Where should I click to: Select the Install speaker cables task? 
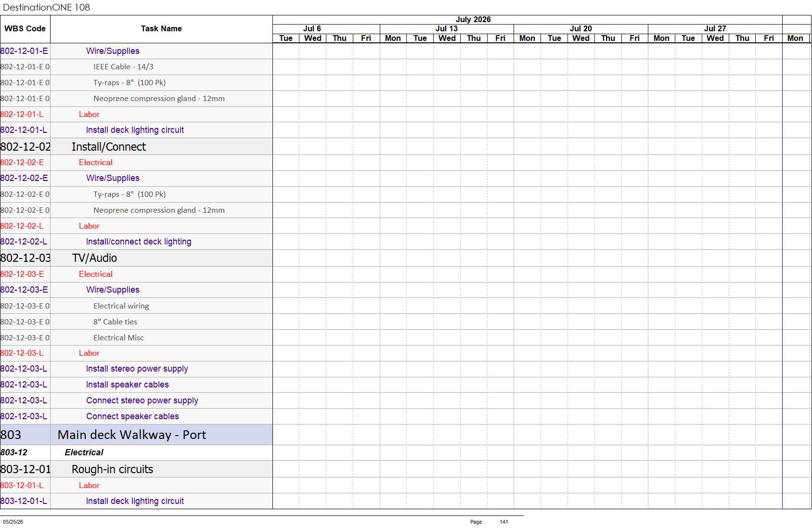coord(136,385)
